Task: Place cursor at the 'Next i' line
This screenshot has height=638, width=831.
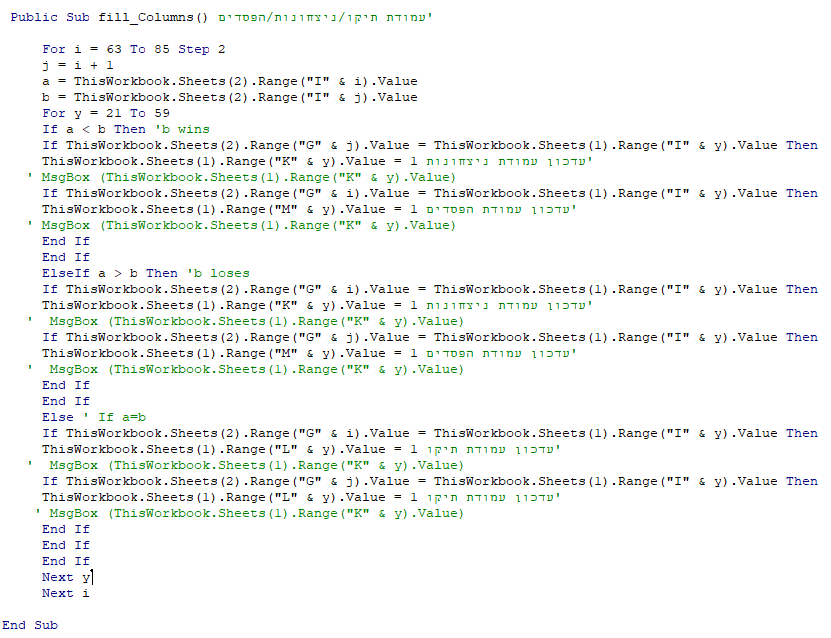Action: tap(66, 593)
